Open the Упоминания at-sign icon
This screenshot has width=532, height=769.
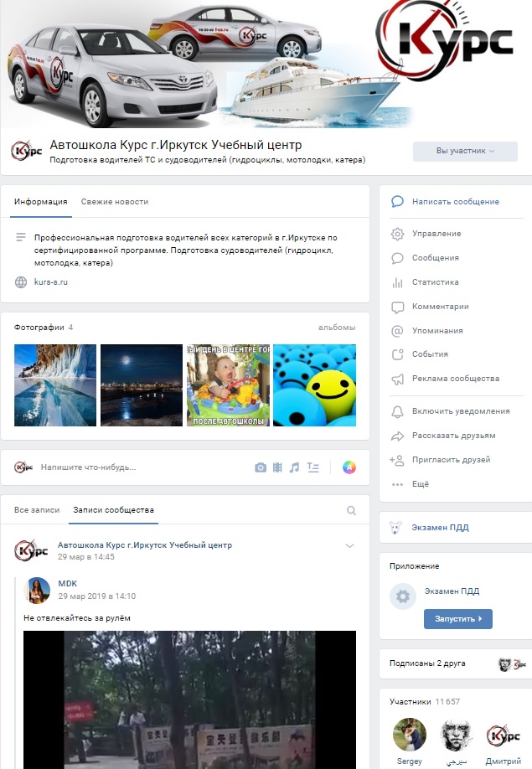coord(397,331)
